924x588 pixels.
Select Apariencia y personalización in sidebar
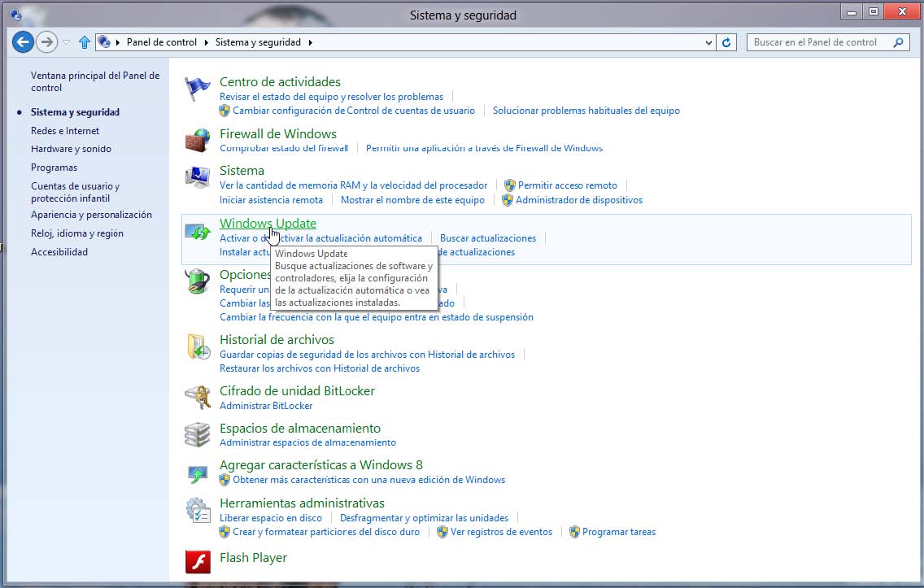click(x=91, y=215)
